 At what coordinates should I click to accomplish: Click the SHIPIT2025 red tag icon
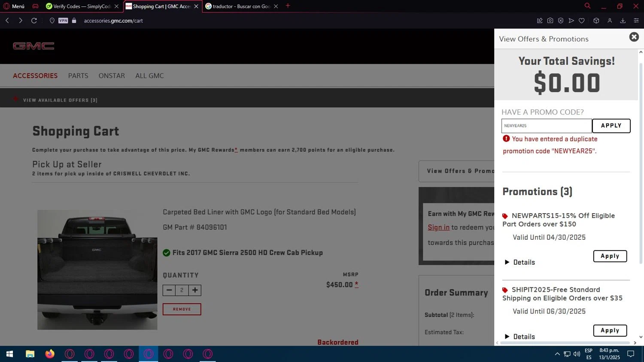point(505,290)
